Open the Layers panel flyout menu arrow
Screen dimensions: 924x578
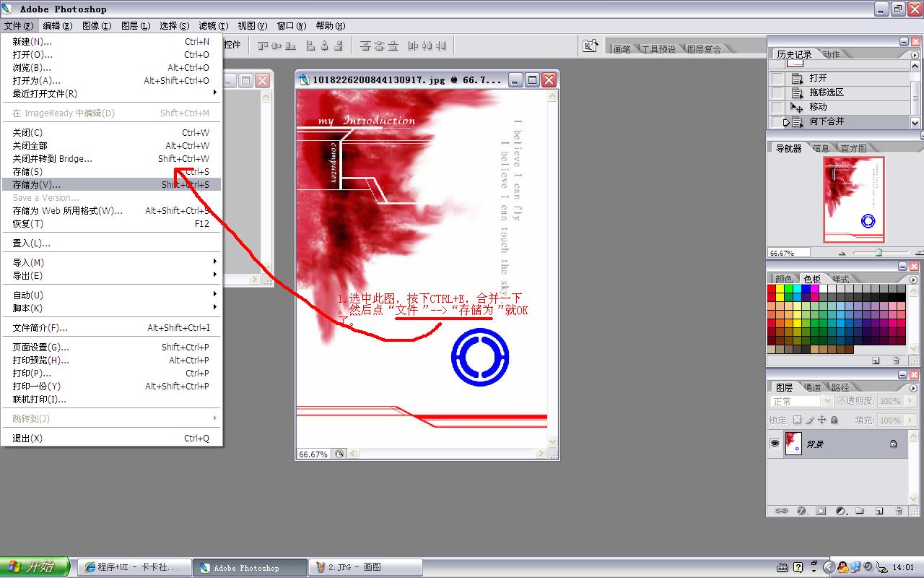point(914,387)
